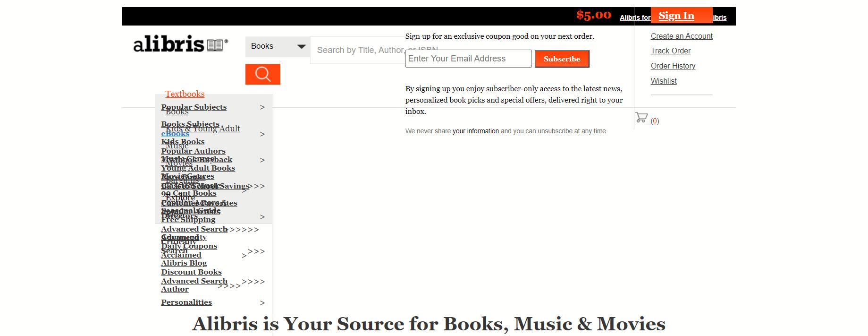
Task: Open the Track Order link
Action: 670,51
